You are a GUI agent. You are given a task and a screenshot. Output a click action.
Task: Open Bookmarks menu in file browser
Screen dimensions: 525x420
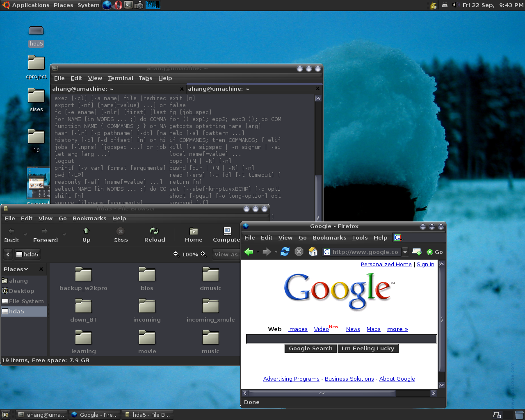[x=89, y=218]
